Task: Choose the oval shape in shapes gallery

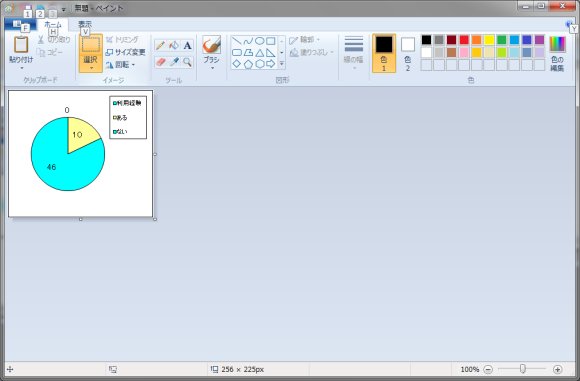Action: coord(260,41)
